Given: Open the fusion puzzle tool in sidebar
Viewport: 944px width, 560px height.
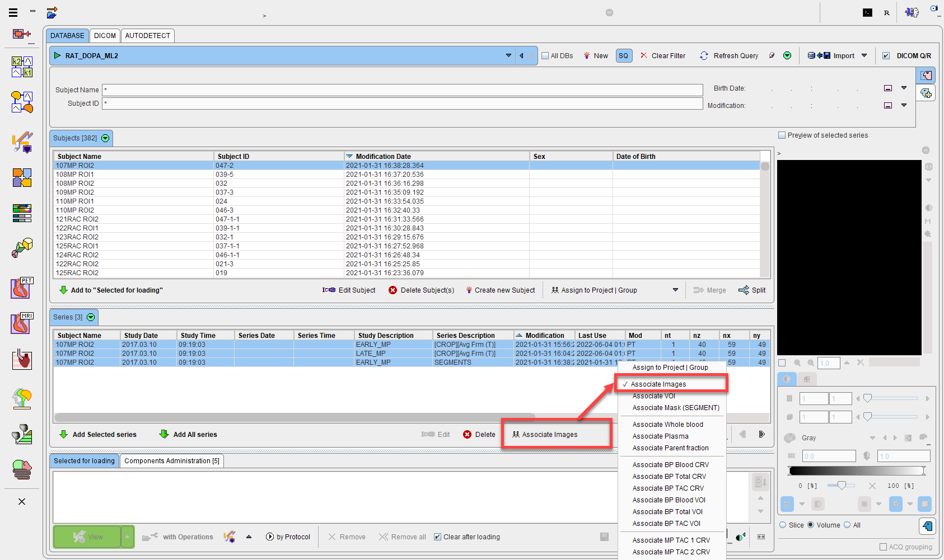Looking at the screenshot, I should click(x=22, y=178).
